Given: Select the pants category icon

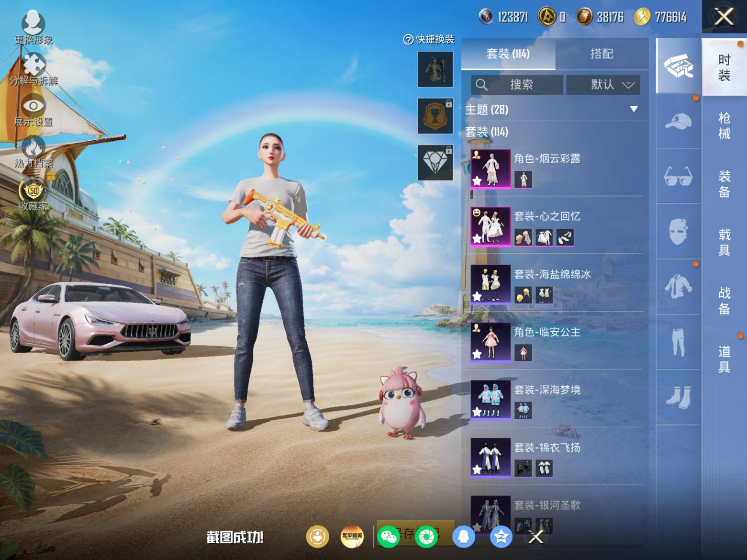Looking at the screenshot, I should tap(678, 342).
